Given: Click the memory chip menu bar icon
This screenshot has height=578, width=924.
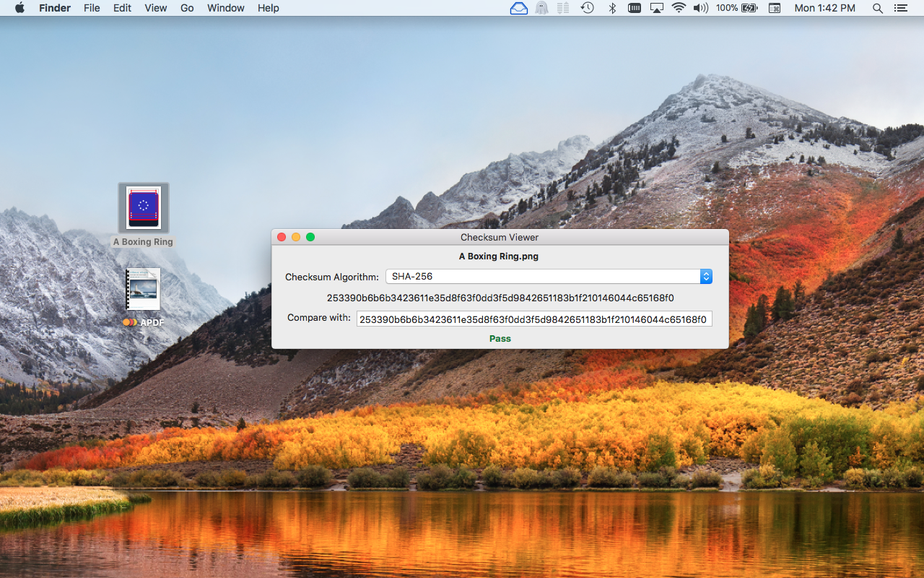Looking at the screenshot, I should [635, 8].
